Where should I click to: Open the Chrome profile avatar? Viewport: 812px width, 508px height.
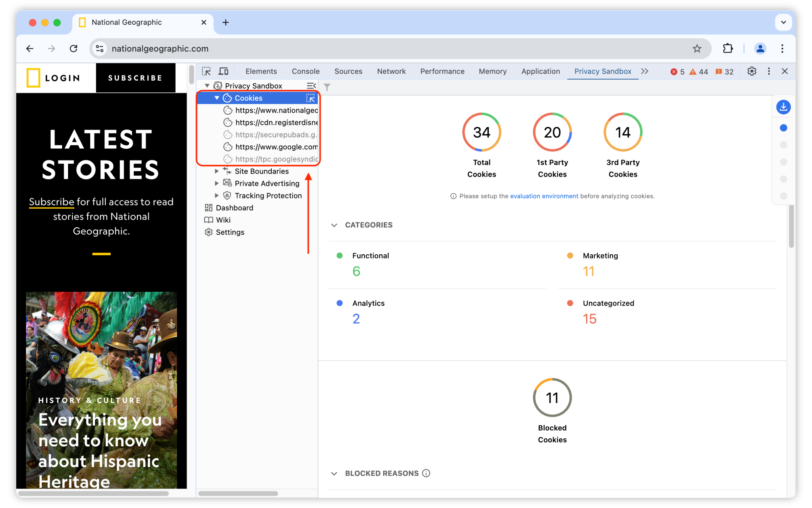760,49
